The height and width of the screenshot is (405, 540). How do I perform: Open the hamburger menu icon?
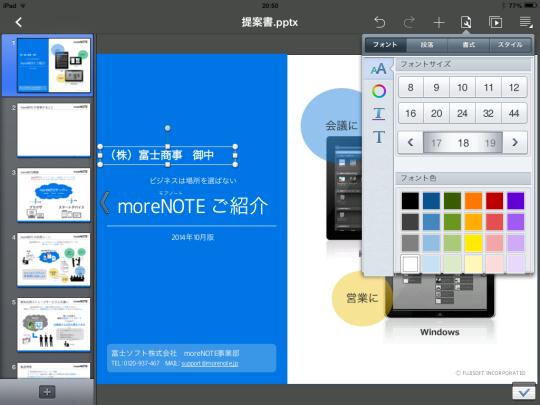point(526,22)
